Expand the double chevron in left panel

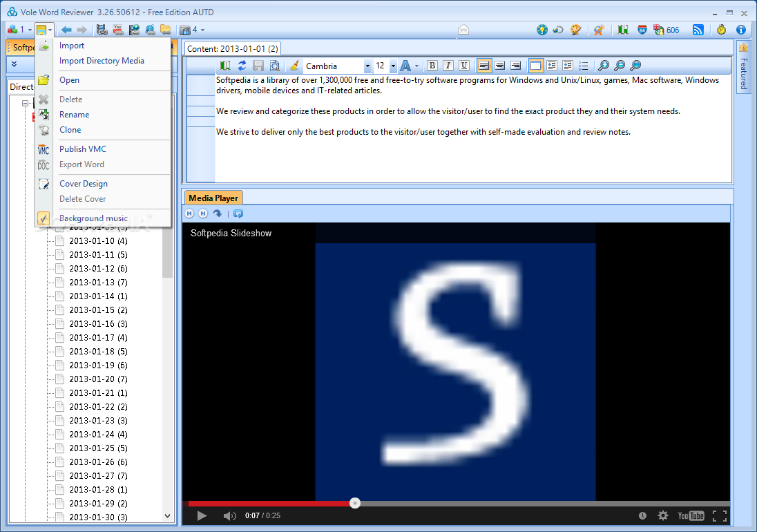(x=14, y=64)
